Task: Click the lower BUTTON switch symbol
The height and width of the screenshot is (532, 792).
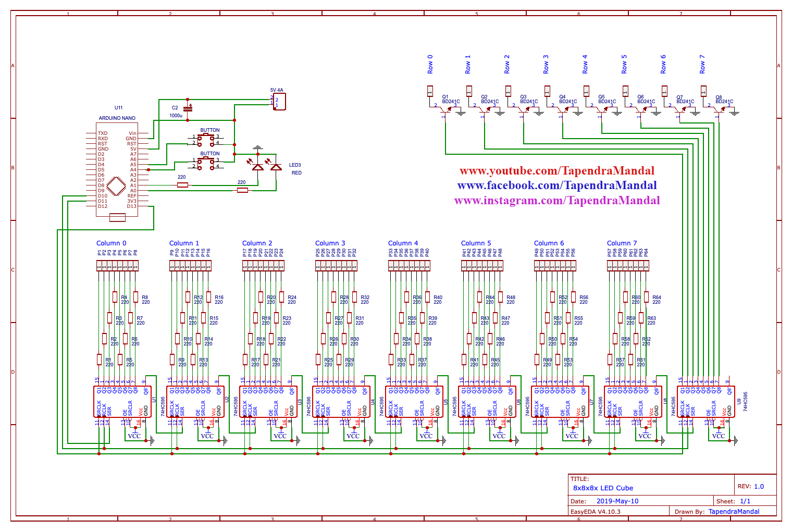Action: tap(207, 162)
